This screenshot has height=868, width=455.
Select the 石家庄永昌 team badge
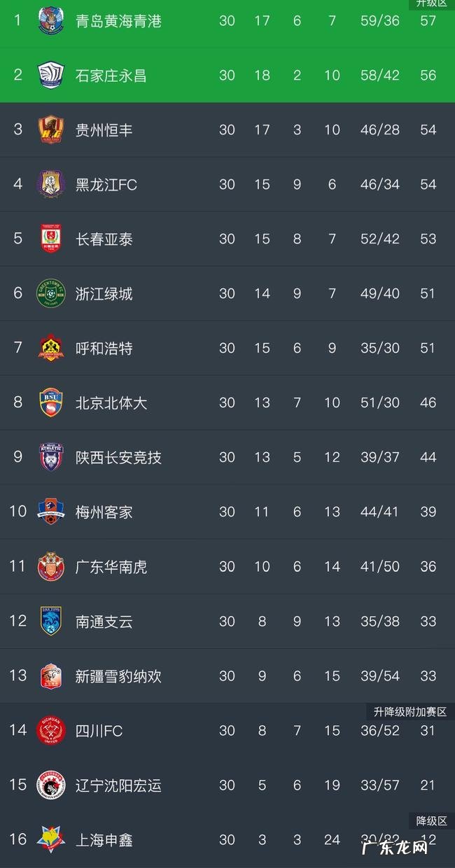[x=50, y=74]
